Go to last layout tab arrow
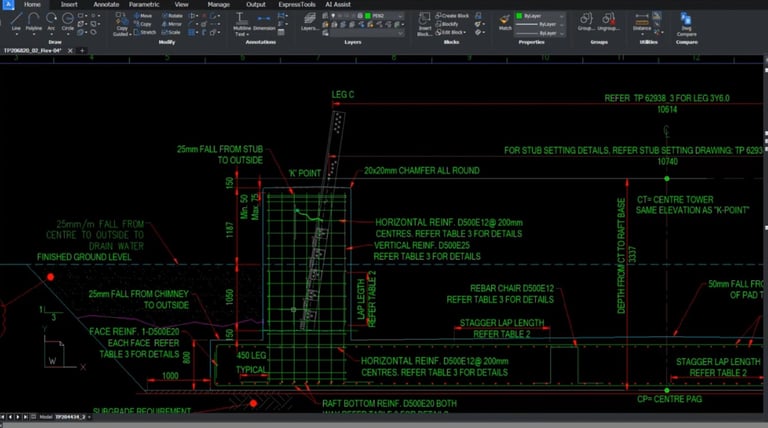The width and height of the screenshot is (768, 428). click(25, 417)
